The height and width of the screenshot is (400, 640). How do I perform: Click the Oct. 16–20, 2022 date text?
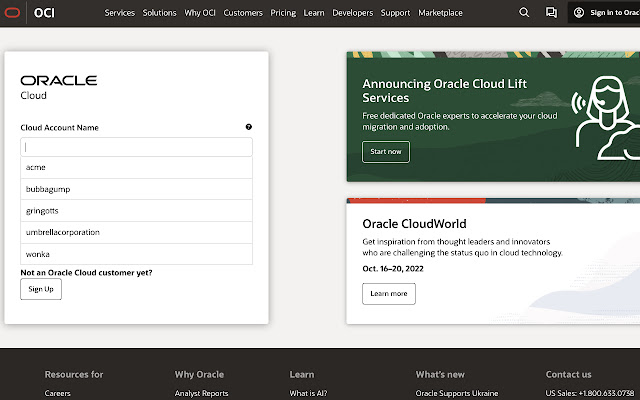tap(393, 269)
